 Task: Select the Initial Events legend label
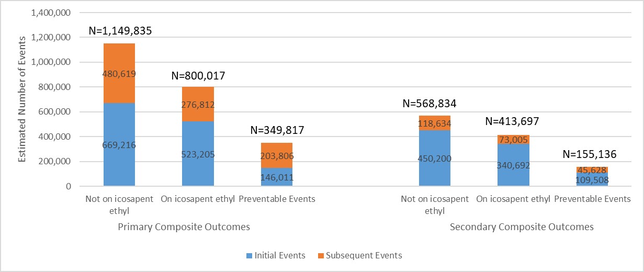point(280,256)
